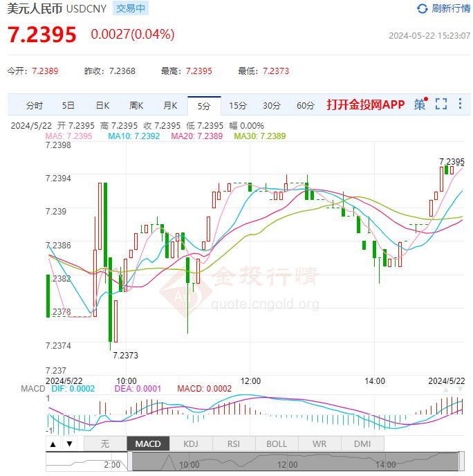Click the 7.2395 high price marker on chart

(x=452, y=161)
